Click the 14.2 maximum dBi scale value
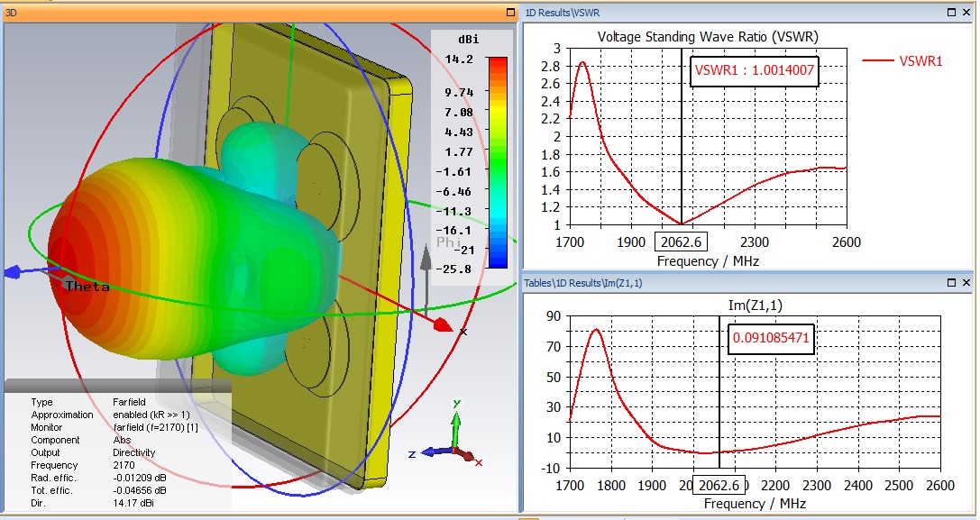Image resolution: width=980 pixels, height=520 pixels. pyautogui.click(x=459, y=59)
